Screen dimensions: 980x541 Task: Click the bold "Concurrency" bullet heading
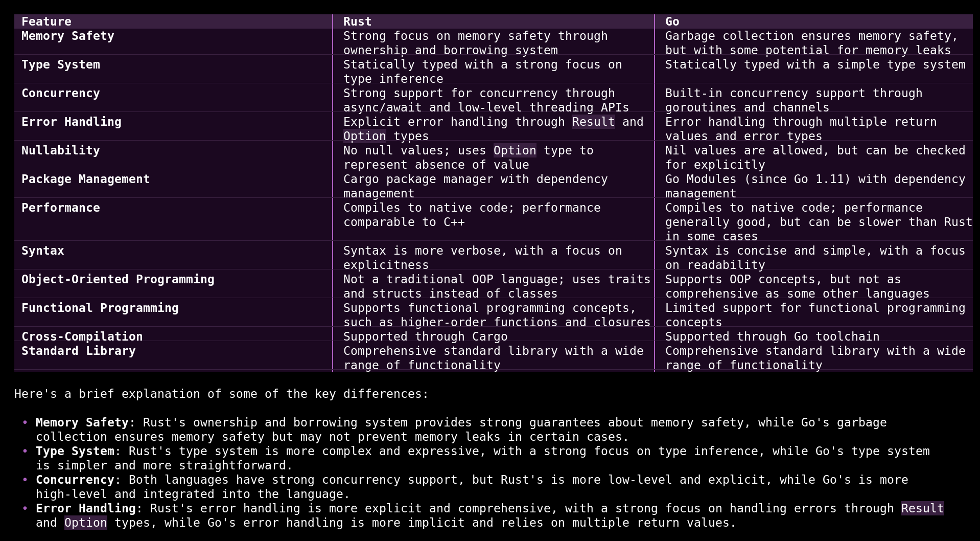(75, 480)
